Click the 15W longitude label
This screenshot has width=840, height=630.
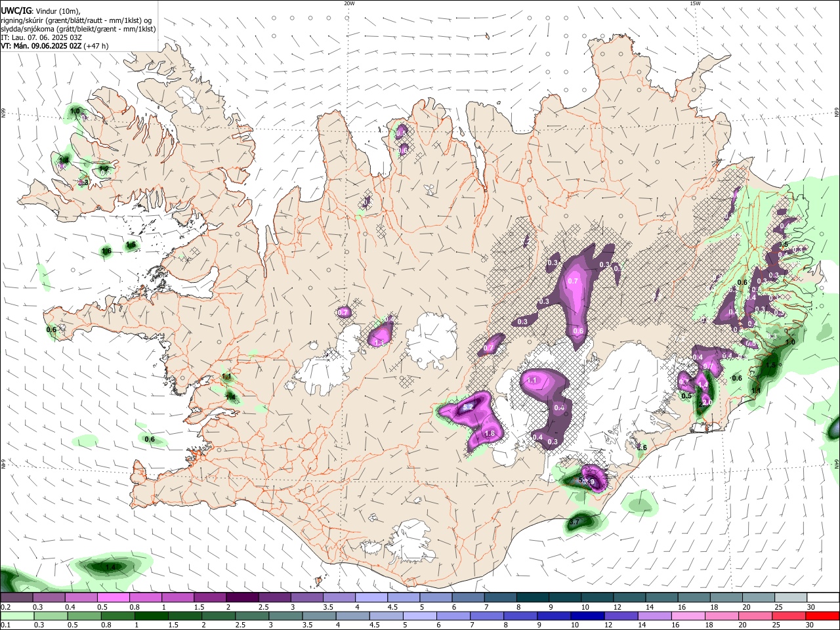[695, 3]
